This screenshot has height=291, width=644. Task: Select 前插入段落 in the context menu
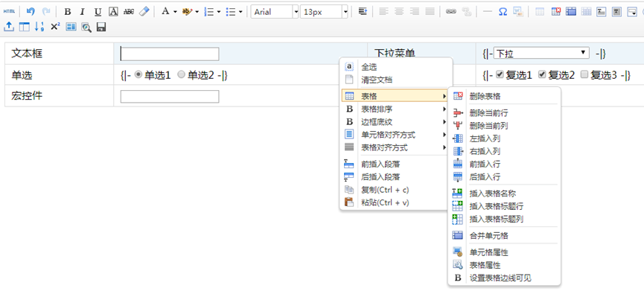point(395,164)
